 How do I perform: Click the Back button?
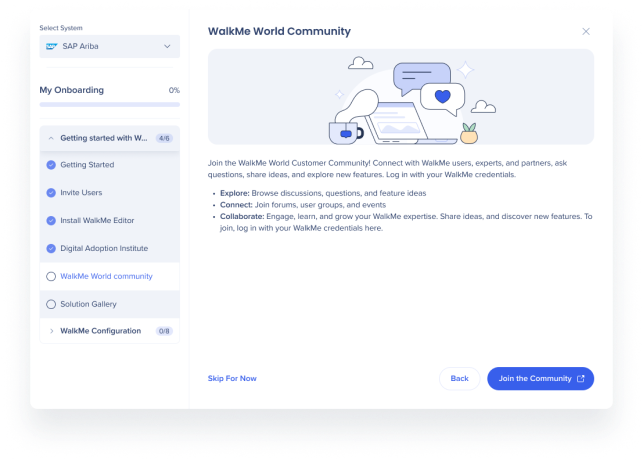pyautogui.click(x=459, y=378)
